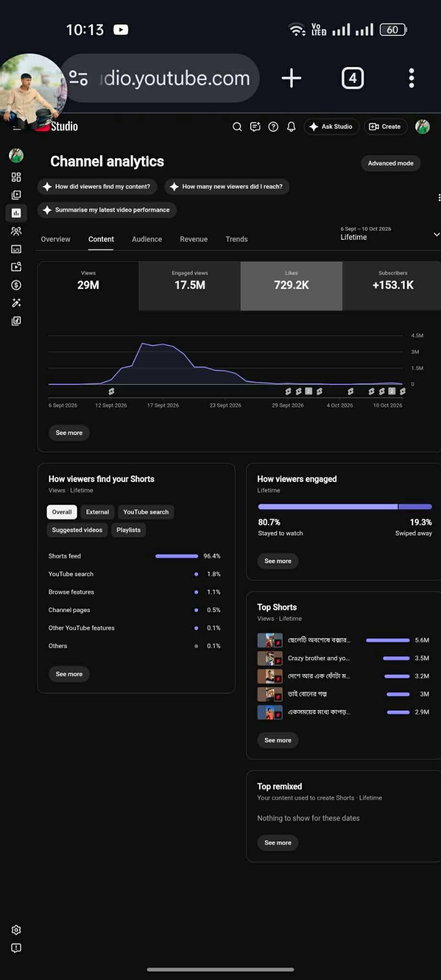Switch to the Revenue tab
This screenshot has width=441, height=980.
194,239
